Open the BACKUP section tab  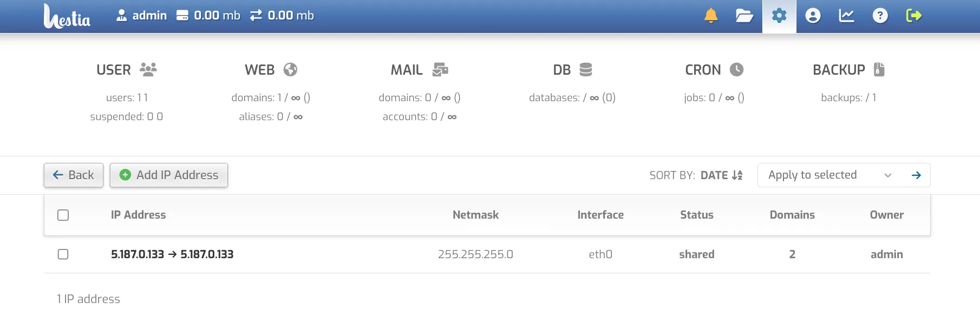pos(848,70)
